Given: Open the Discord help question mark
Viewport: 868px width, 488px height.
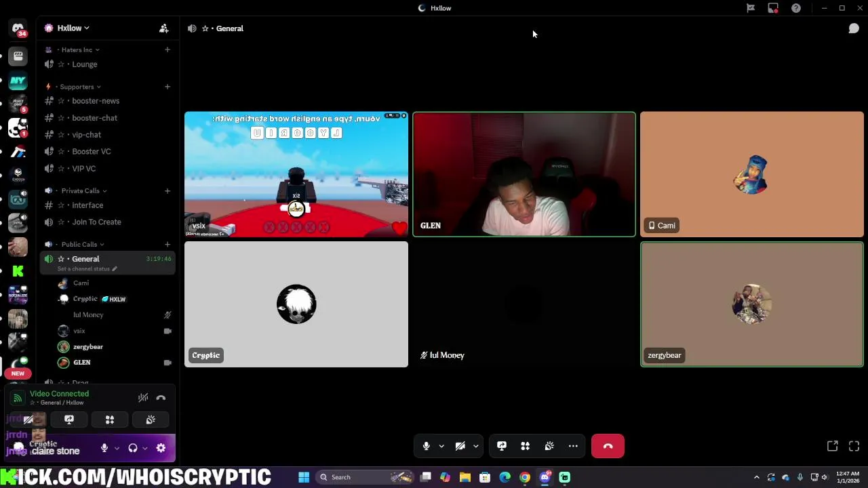Looking at the screenshot, I should click(796, 8).
